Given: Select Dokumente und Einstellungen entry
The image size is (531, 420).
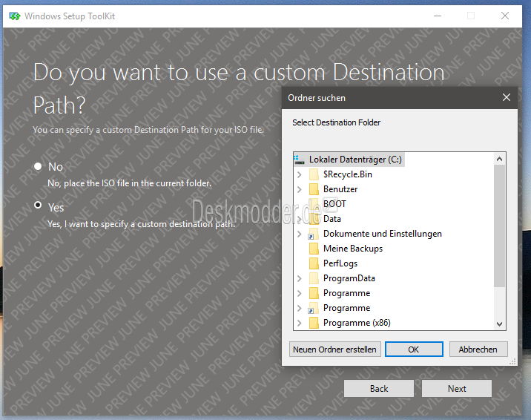Looking at the screenshot, I should coord(383,234).
